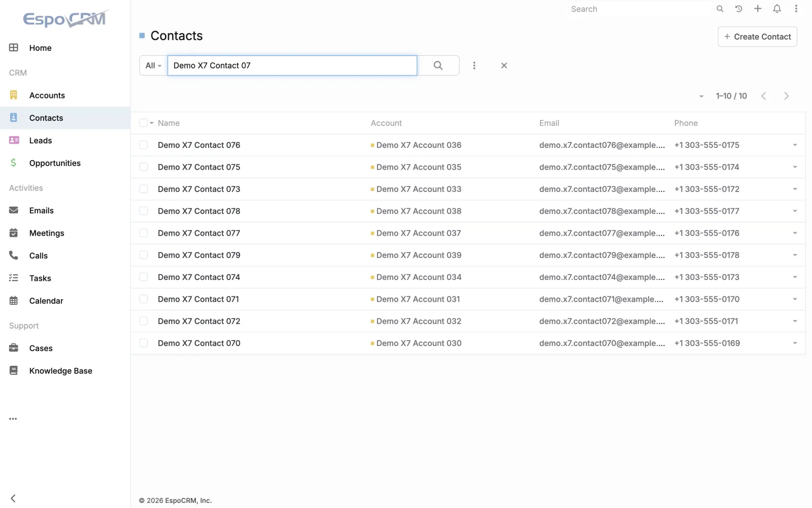Image resolution: width=812 pixels, height=508 pixels.
Task: Run contact search with magnifier button
Action: tap(438, 66)
